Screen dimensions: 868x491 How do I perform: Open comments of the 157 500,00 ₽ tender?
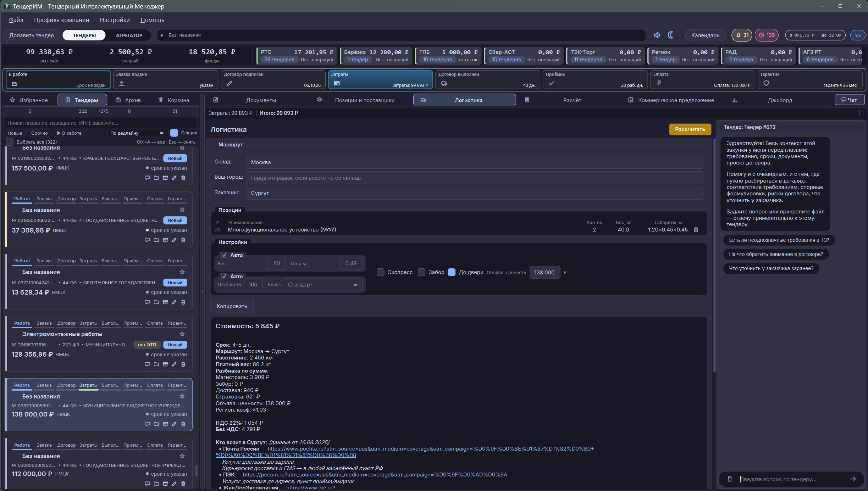point(147,178)
